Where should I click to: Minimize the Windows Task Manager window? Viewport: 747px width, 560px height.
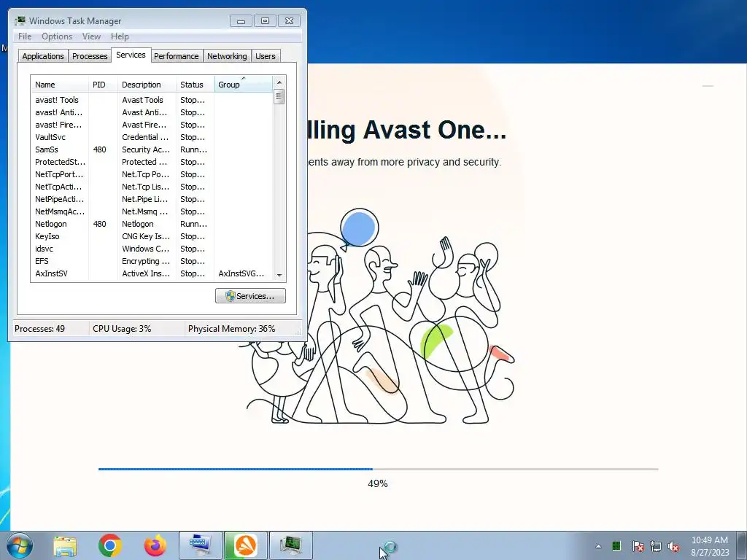click(x=241, y=21)
